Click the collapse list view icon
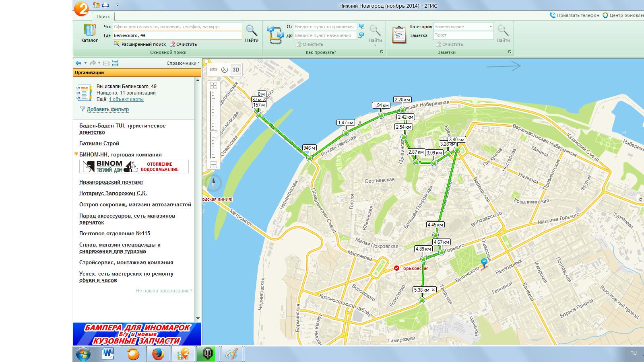 [106, 63]
